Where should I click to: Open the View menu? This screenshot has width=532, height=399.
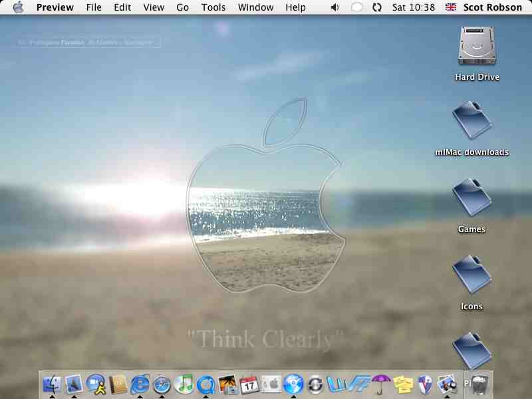coord(154,7)
